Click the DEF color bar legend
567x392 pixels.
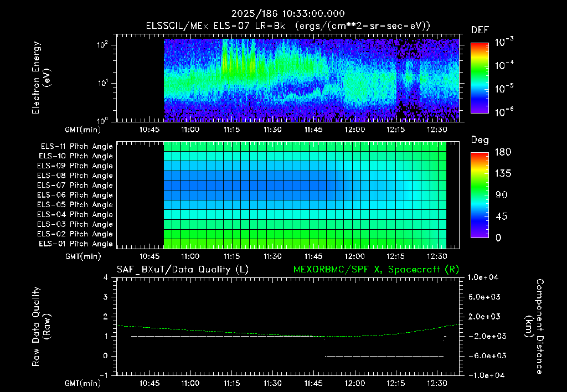tap(480, 78)
